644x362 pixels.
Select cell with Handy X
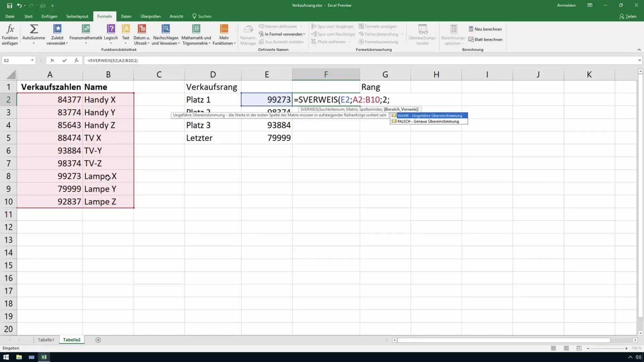point(108,100)
